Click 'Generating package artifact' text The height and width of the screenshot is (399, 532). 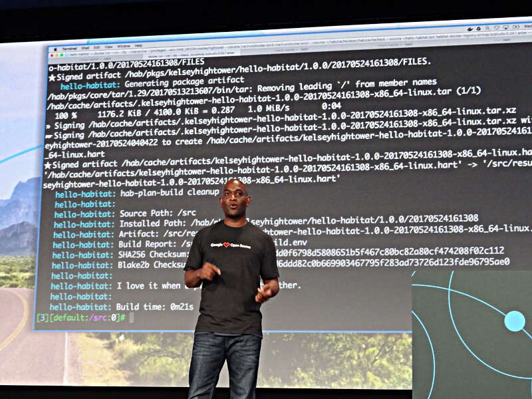[x=184, y=82]
